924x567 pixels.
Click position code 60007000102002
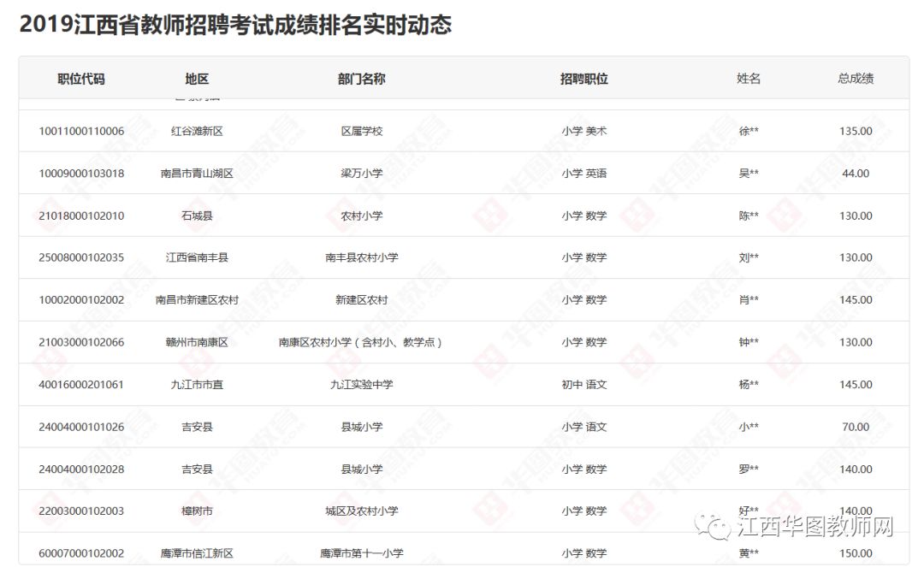pyautogui.click(x=81, y=554)
